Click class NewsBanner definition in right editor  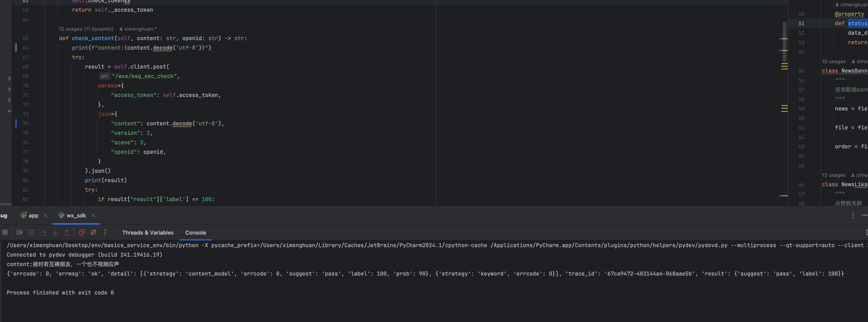(845, 71)
